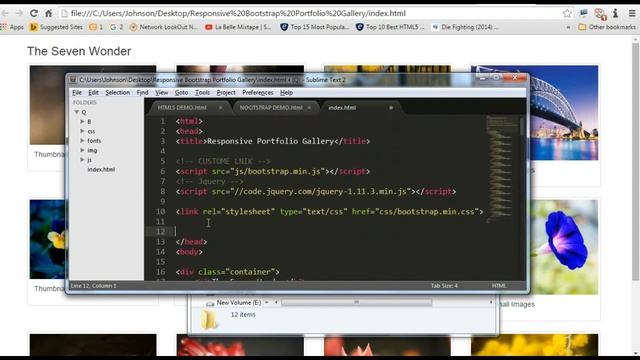The height and width of the screenshot is (360, 640).
Task: Open Find menu in Sublime Text
Action: click(x=142, y=93)
